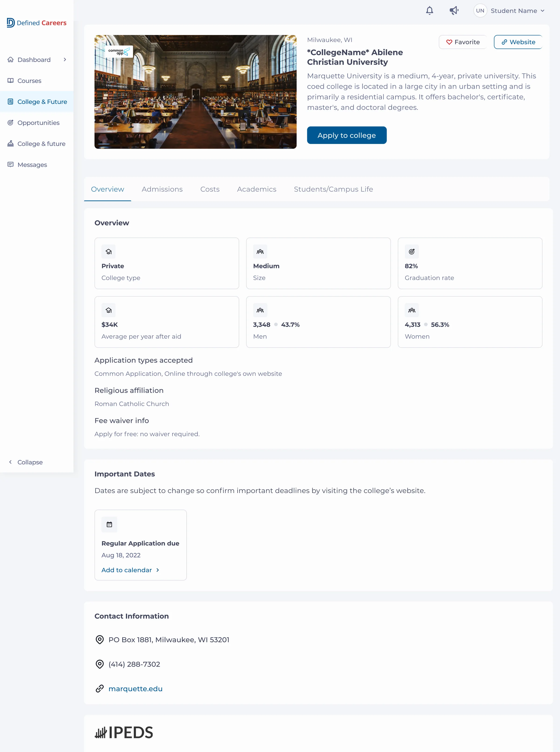
Task: Click the people icon in the Women card
Action: click(412, 310)
